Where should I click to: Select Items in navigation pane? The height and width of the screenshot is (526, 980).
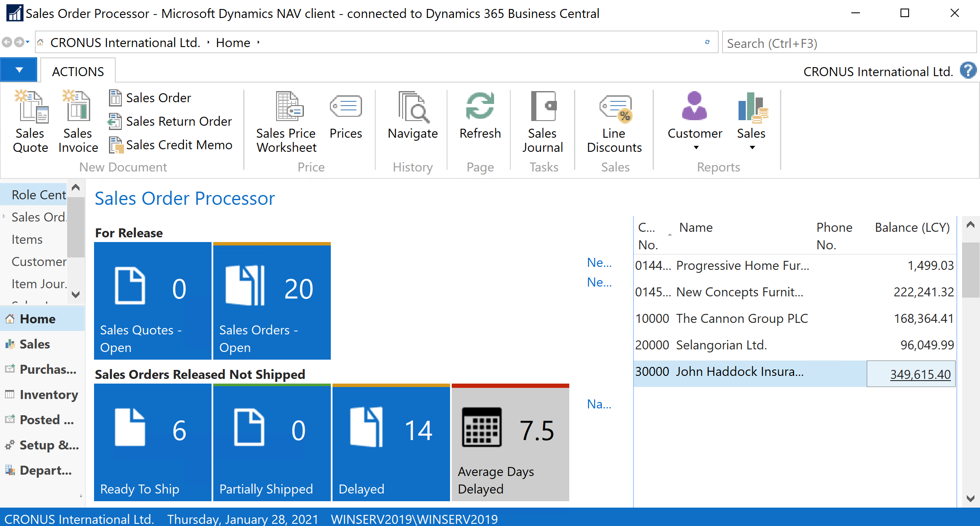(27, 239)
